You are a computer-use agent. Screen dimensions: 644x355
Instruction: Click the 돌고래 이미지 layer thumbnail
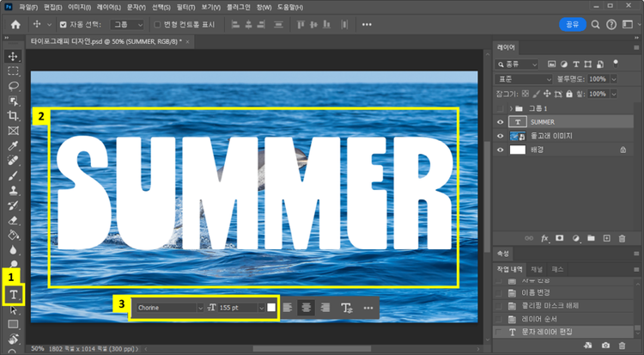click(x=518, y=136)
